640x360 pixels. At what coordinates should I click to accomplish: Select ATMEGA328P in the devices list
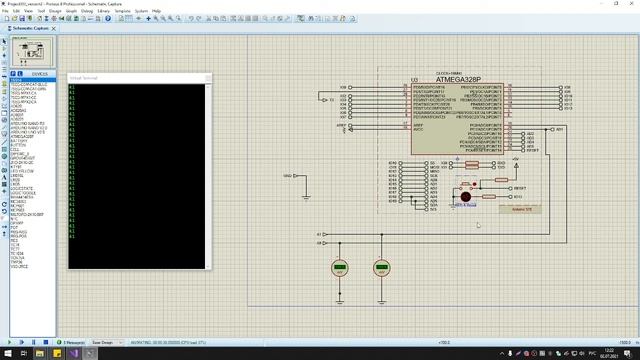click(22, 137)
